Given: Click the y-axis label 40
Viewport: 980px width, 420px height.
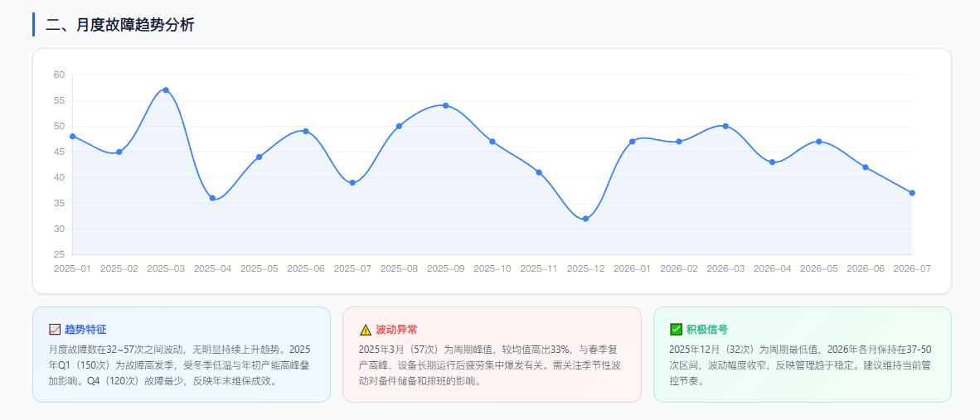Looking at the screenshot, I should pyautogui.click(x=60, y=177).
